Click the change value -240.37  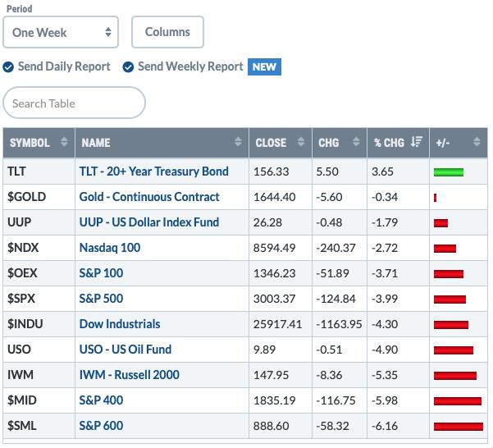tap(336, 248)
